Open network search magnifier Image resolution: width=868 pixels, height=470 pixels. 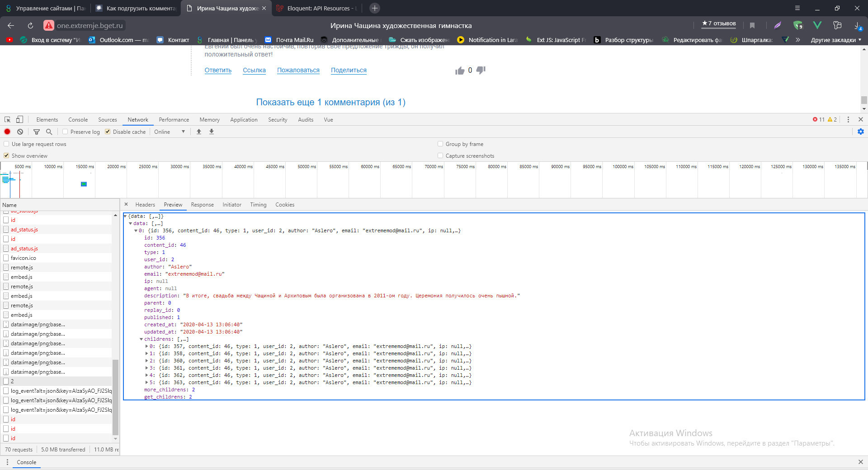[x=49, y=132]
